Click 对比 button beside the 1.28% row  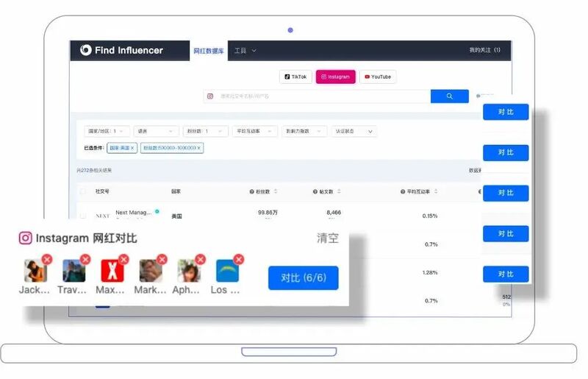[x=506, y=274]
